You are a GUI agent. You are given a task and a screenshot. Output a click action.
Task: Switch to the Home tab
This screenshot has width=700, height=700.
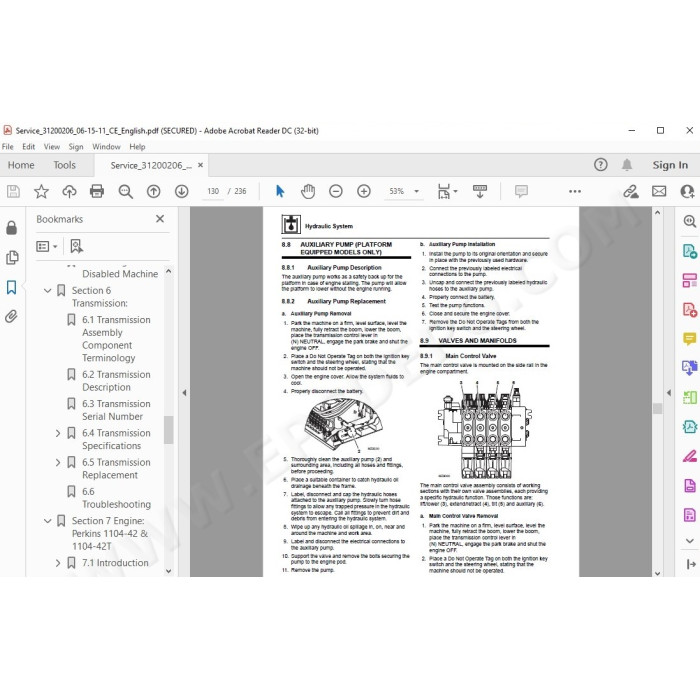(x=21, y=165)
